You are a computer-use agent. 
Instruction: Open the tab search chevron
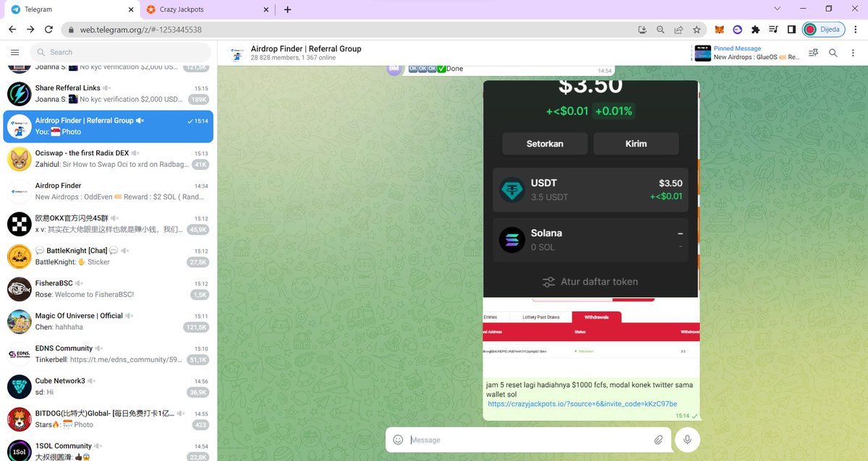(778, 9)
